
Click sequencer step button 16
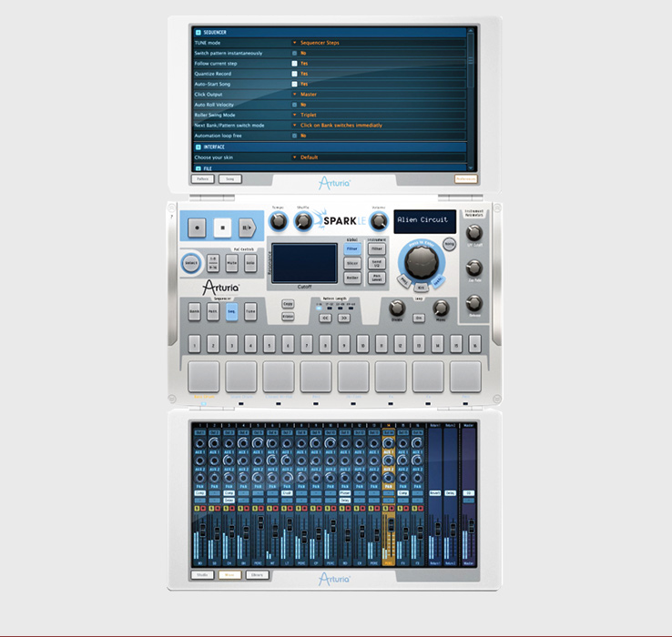click(x=474, y=344)
